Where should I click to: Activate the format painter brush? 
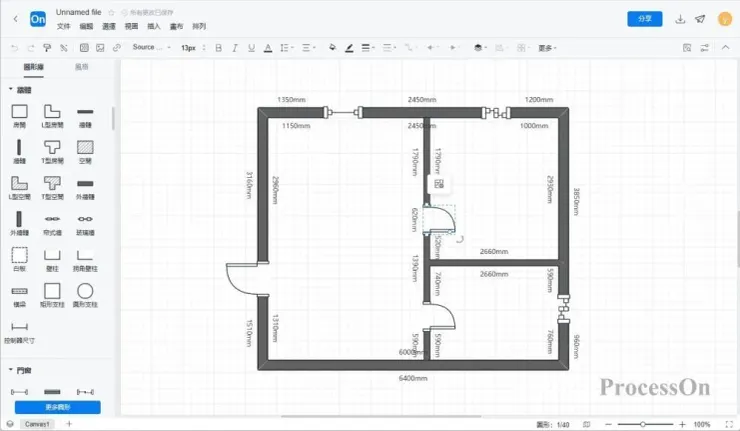pyautogui.click(x=47, y=48)
